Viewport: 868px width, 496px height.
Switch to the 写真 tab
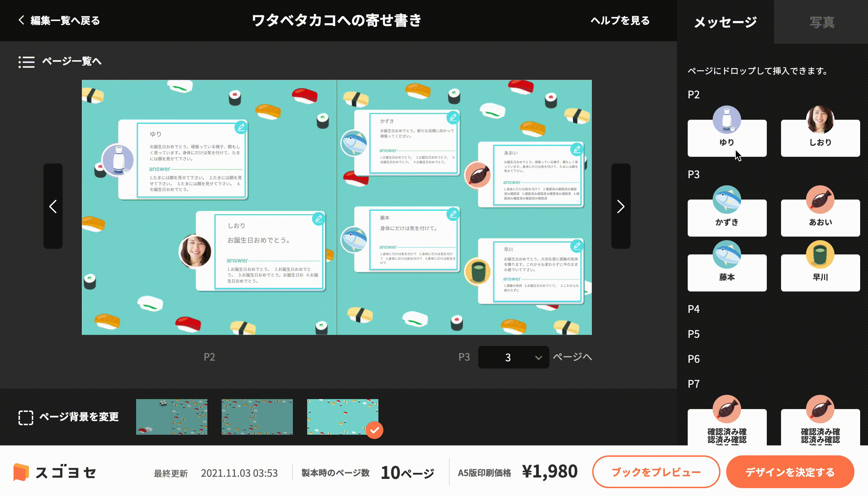822,22
